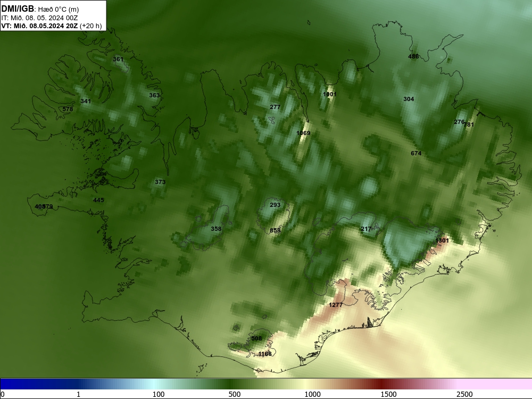Click the 1500 tick label on the colorbar
The width and height of the screenshot is (532, 399).
coord(388,394)
